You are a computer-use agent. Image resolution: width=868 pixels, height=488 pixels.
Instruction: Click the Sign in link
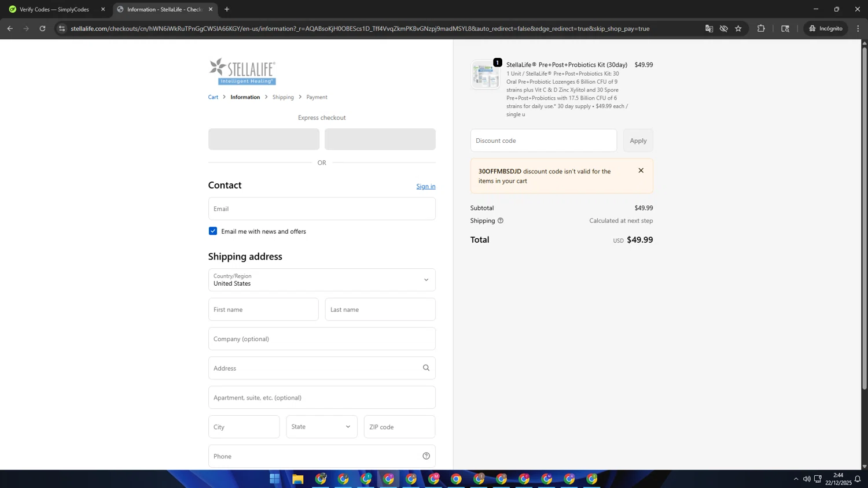coord(425,186)
